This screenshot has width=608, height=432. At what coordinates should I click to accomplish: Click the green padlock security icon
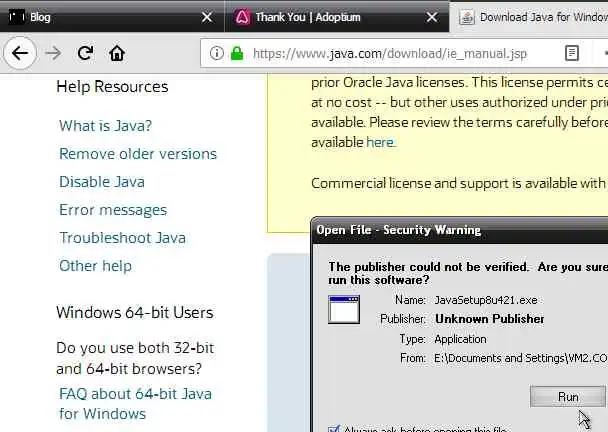click(237, 53)
